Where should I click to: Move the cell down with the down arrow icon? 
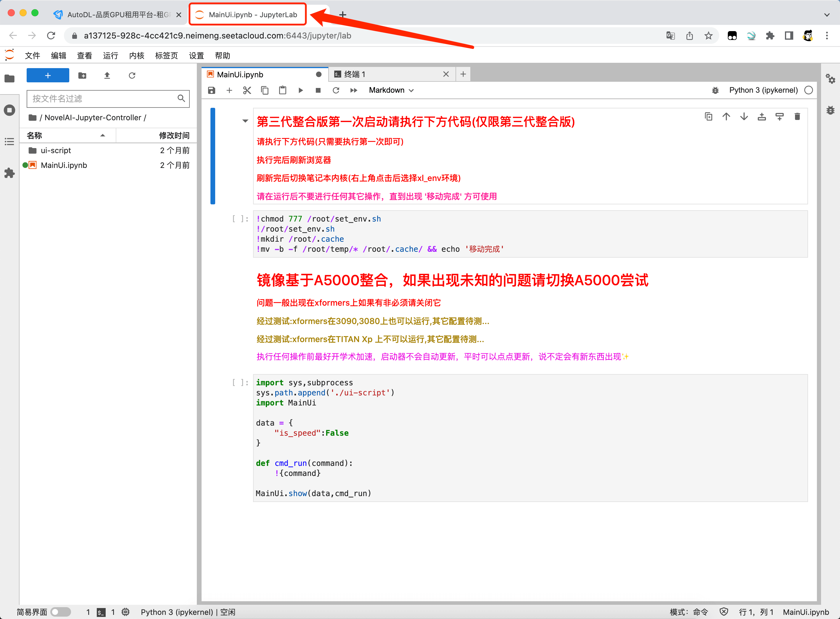tap(744, 117)
